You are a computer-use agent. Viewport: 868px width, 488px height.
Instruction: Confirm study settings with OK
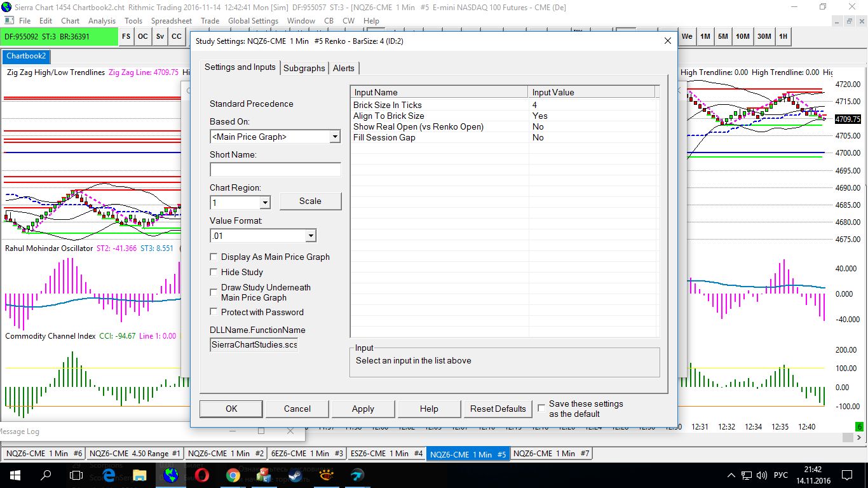231,409
